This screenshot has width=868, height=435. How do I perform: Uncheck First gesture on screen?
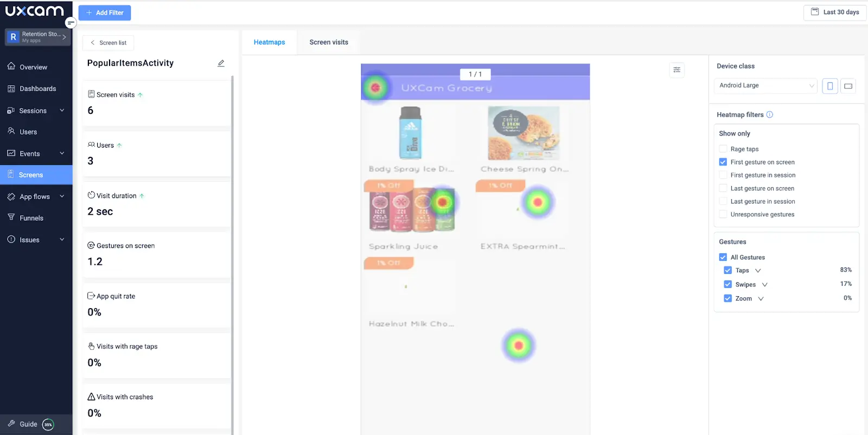[723, 162]
